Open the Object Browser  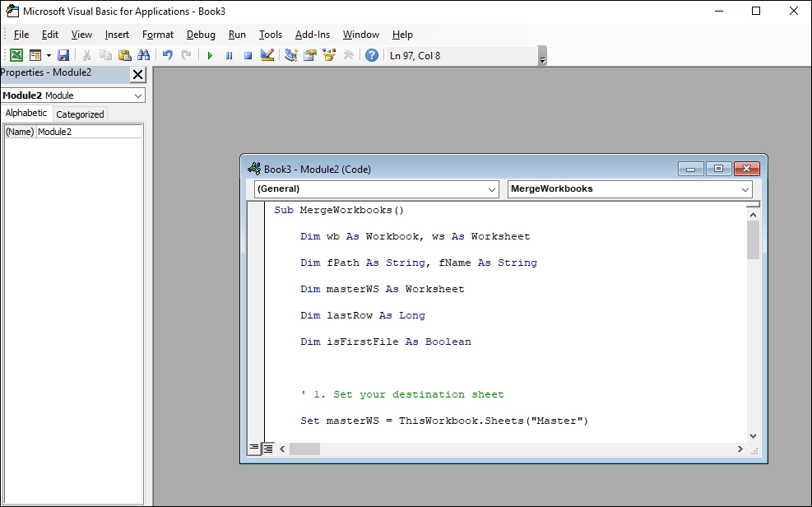[330, 54]
